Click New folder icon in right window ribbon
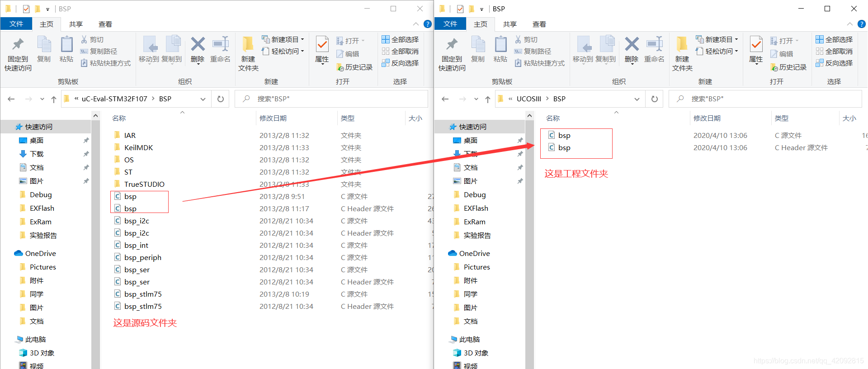This screenshot has width=868, height=369. click(682, 44)
